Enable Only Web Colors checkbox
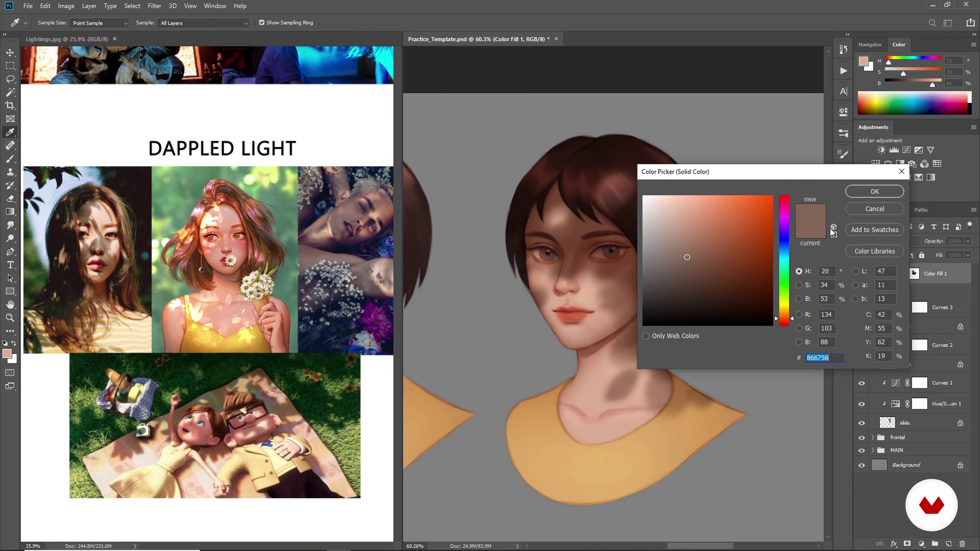 pyautogui.click(x=646, y=336)
